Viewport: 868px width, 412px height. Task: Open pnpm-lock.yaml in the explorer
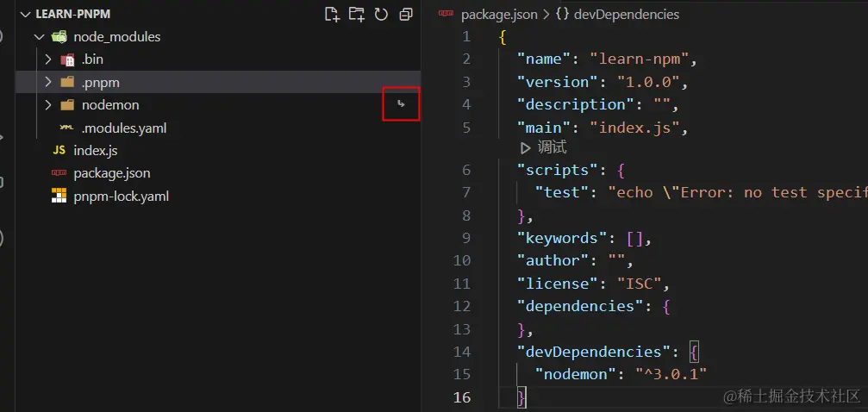122,196
